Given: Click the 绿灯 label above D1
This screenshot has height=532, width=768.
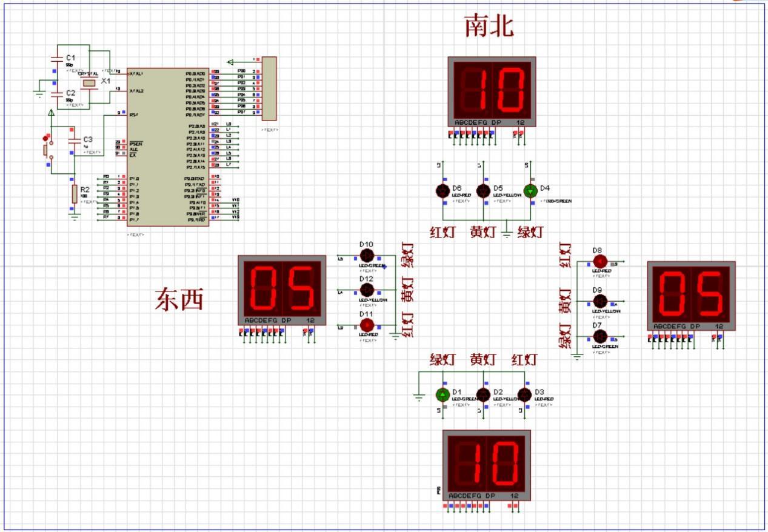Looking at the screenshot, I should pos(442,360).
